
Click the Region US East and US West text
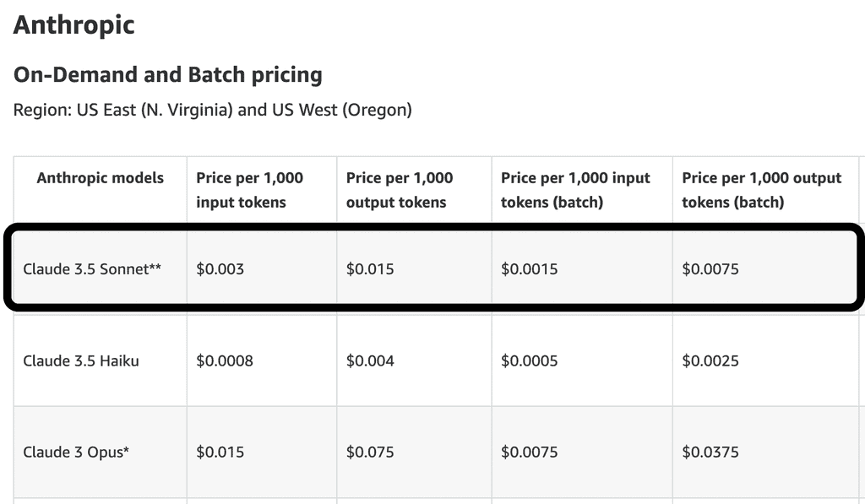(x=212, y=110)
